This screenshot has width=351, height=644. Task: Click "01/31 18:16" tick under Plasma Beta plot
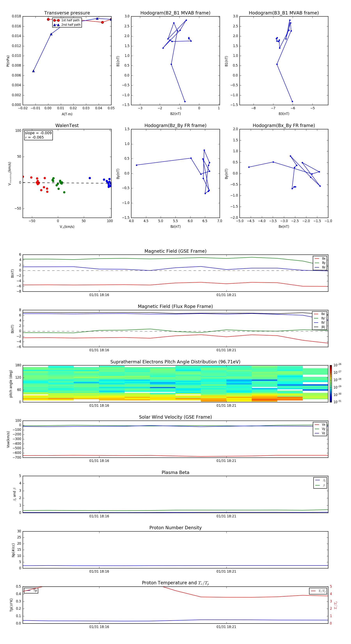pos(99,516)
